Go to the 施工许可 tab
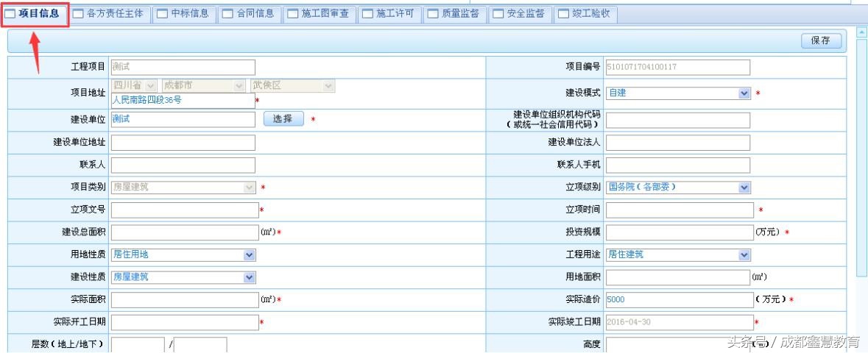Screen dimensions: 868x353 (x=389, y=15)
